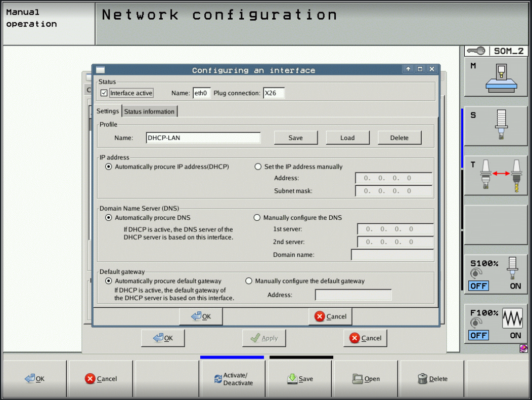Select Set the IP address manually
532x400 pixels.
click(x=258, y=167)
